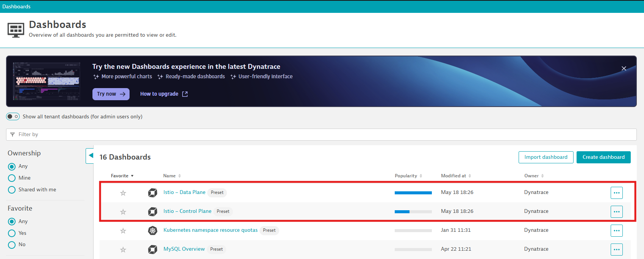Viewport: 644px width, 259px height.
Task: Open more actions for MySQL Overview
Action: (x=617, y=250)
